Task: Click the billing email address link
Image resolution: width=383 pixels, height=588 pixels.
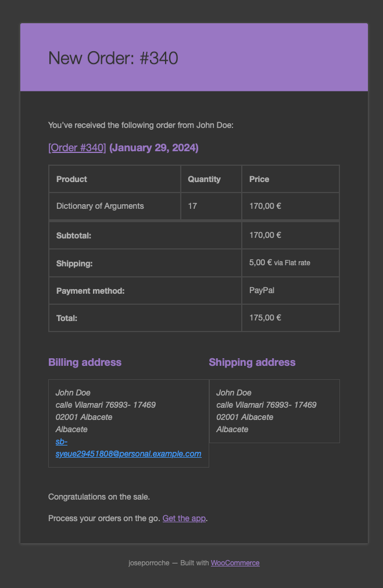Action: 128,454
